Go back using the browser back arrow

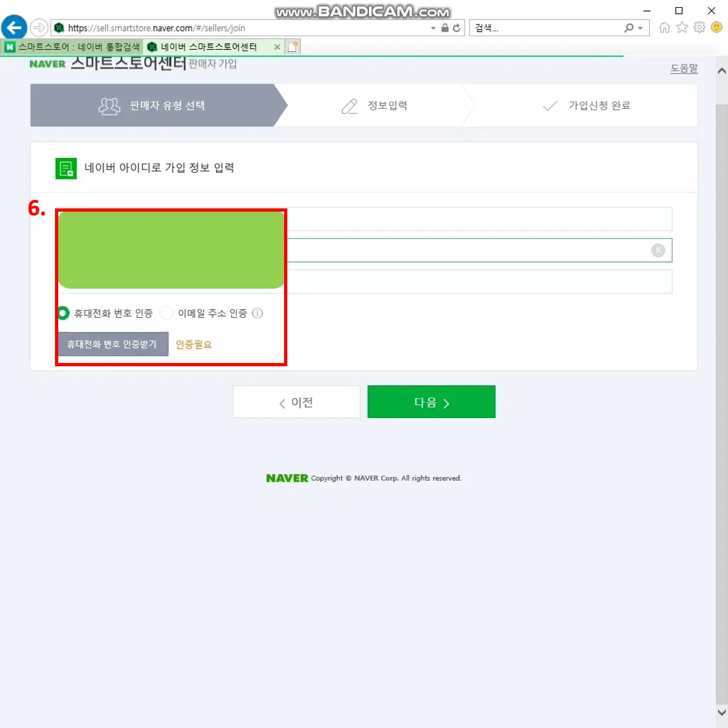14,27
